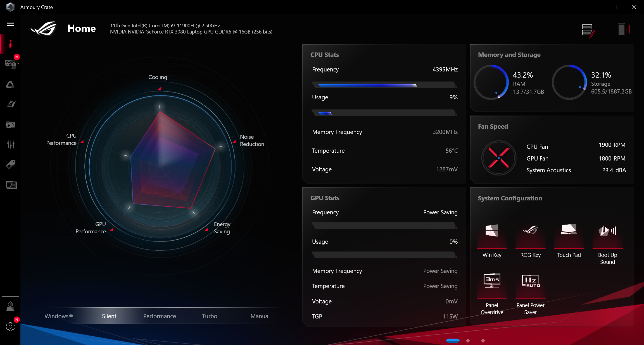
Task: Maximize the Armoury Crate window
Action: coord(615,7)
